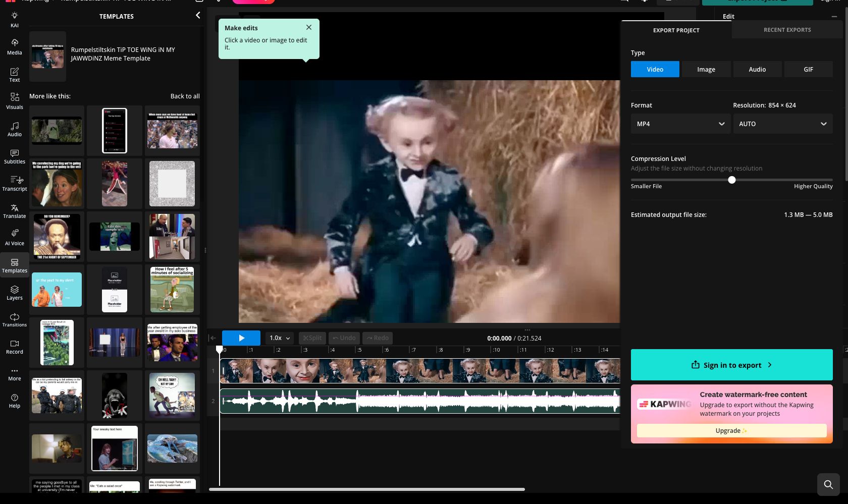Screen dimensions: 848x504
Task: Select GIF export type
Action: tap(808, 69)
